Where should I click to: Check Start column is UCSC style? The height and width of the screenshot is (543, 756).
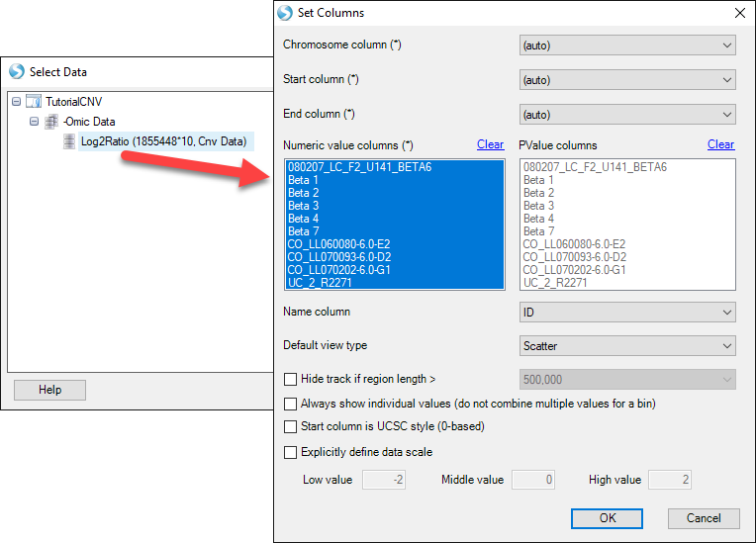[x=290, y=426]
